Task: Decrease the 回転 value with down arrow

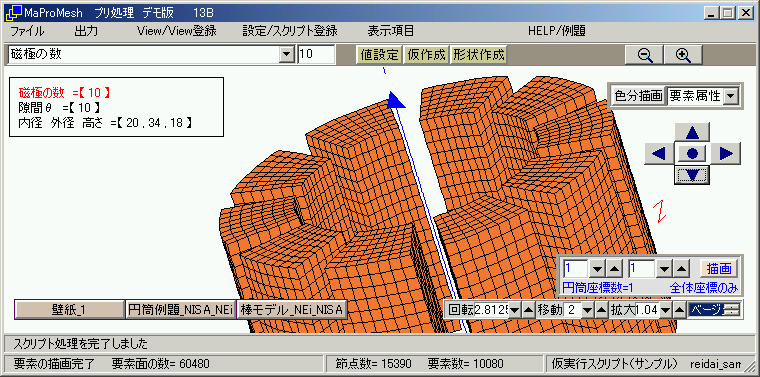Action: [515, 310]
